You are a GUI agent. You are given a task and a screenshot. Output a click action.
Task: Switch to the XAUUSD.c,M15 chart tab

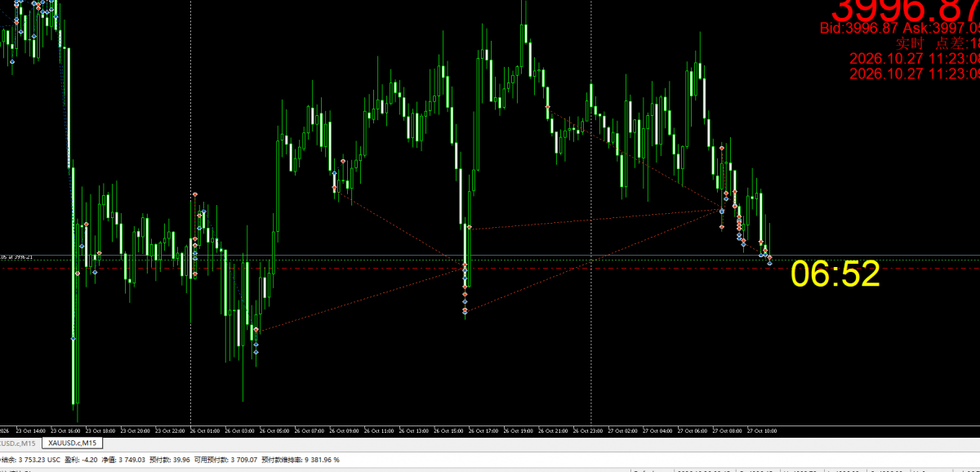pos(72,443)
